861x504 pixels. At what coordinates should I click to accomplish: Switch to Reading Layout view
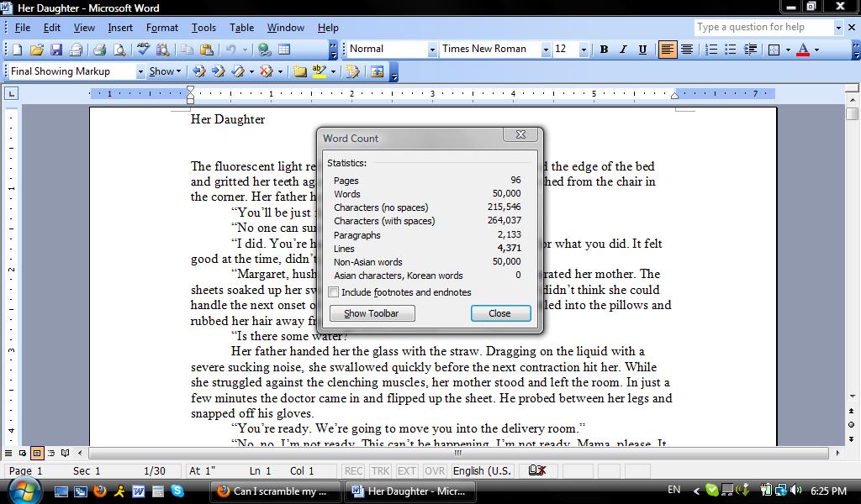coord(66,453)
